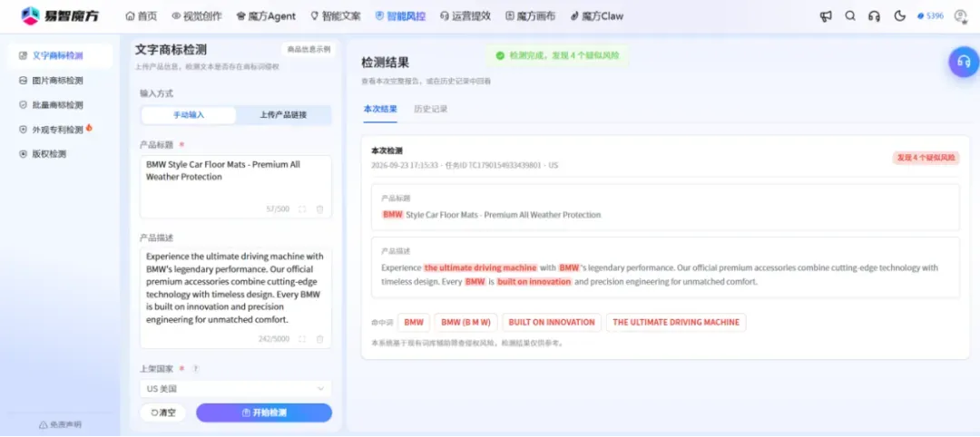This screenshot has width=980, height=437.
Task: Select 外观专利检测 in sidebar
Action: 60,130
